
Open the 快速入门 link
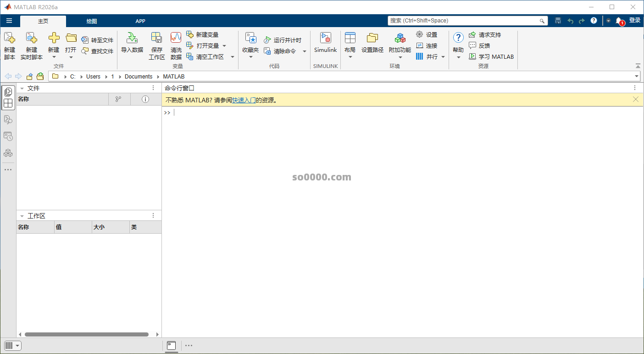(244, 100)
